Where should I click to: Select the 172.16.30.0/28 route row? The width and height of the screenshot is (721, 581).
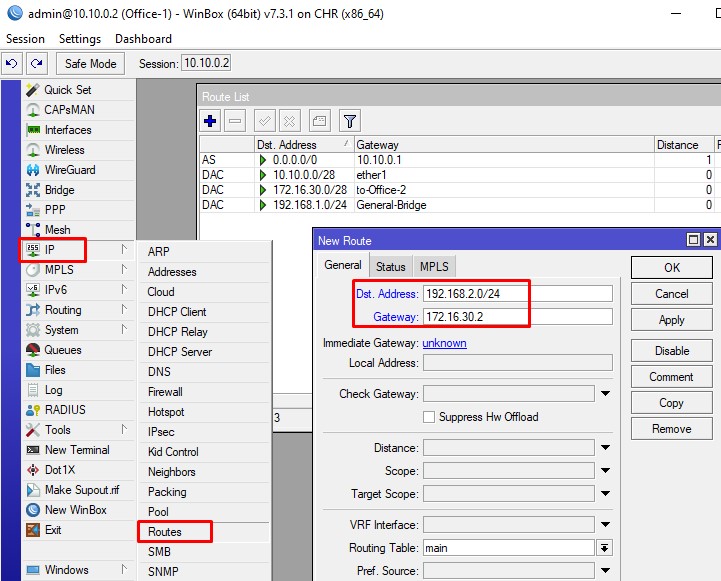click(x=460, y=190)
